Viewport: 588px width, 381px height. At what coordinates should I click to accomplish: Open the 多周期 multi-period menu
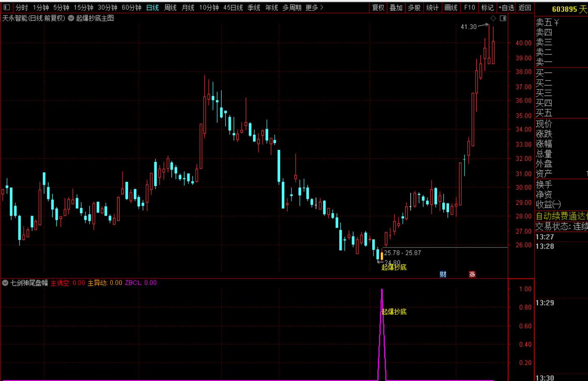click(292, 8)
